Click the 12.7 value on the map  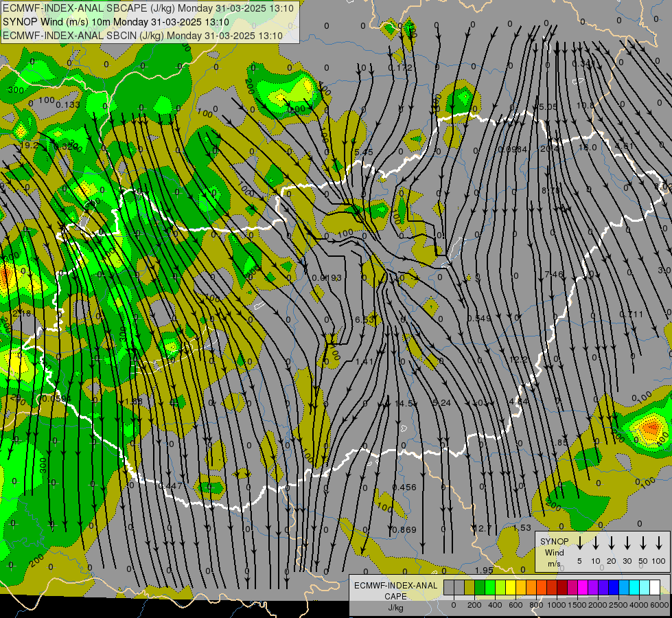(x=482, y=528)
